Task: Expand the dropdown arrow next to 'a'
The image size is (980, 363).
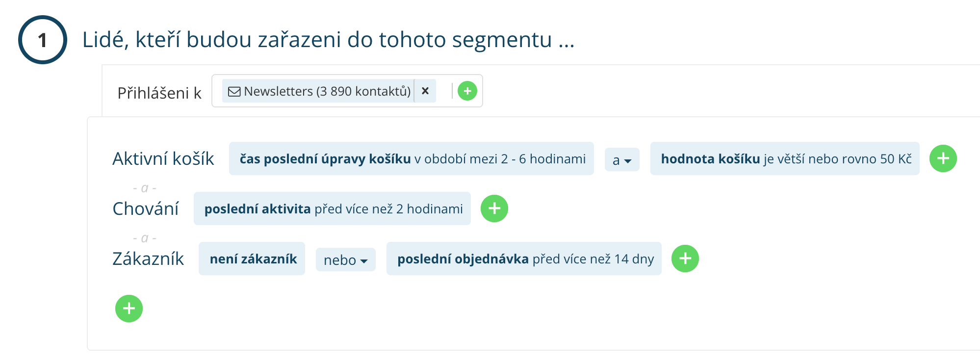Action: point(629,160)
